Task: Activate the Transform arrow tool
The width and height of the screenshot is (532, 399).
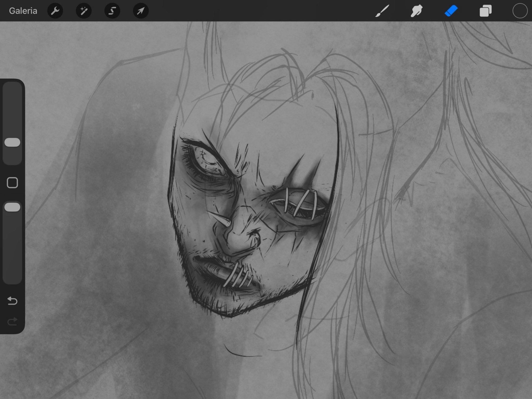Action: pyautogui.click(x=140, y=11)
